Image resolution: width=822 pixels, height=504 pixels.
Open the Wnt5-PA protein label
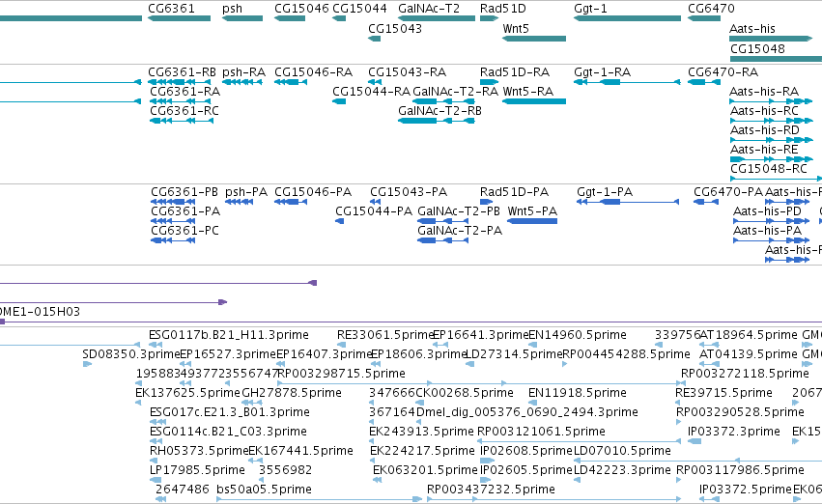point(532,211)
